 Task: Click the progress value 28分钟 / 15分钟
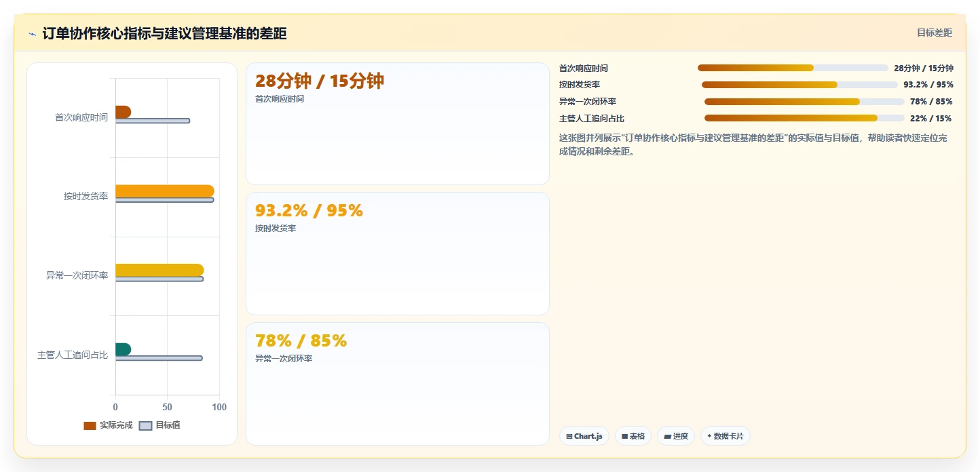tap(924, 68)
